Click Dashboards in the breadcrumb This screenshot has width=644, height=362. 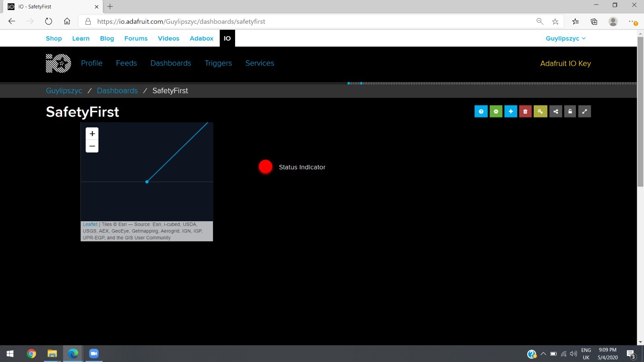117,90
